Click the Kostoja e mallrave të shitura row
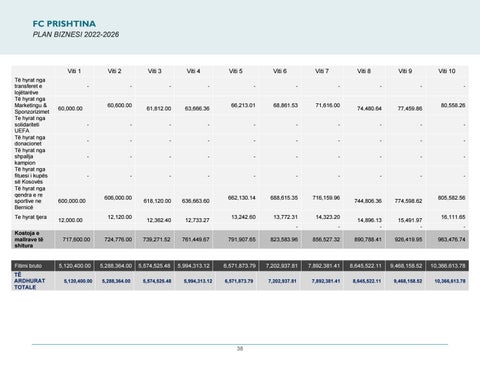Screen dimensions: 480x371 (x=240, y=239)
